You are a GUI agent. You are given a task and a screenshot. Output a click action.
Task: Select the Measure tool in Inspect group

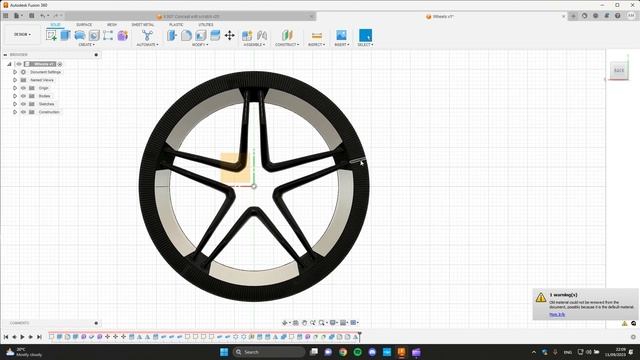[317, 36]
